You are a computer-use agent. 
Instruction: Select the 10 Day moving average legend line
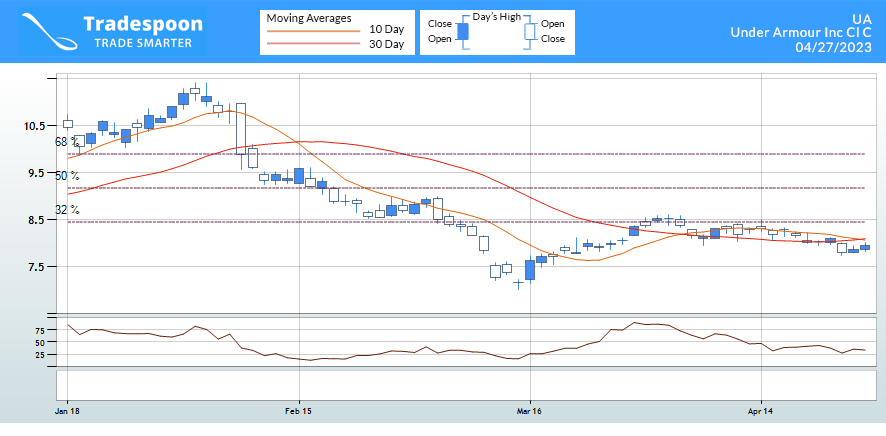(x=311, y=30)
